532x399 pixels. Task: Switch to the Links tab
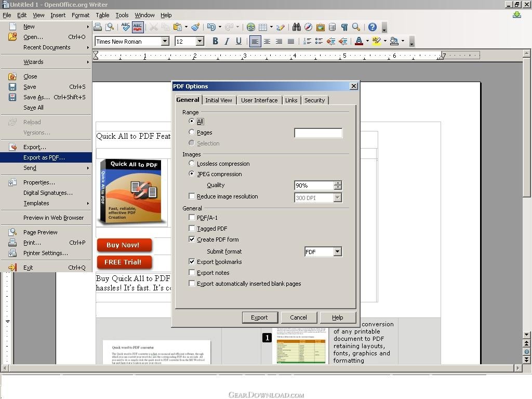(x=291, y=100)
